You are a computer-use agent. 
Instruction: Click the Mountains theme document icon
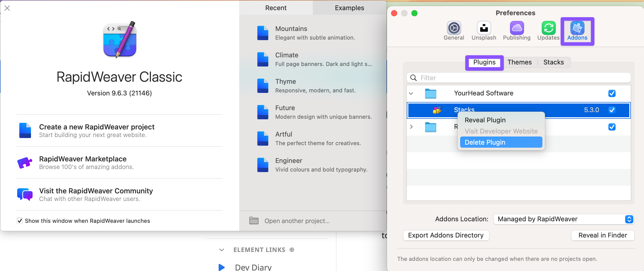pyautogui.click(x=263, y=33)
